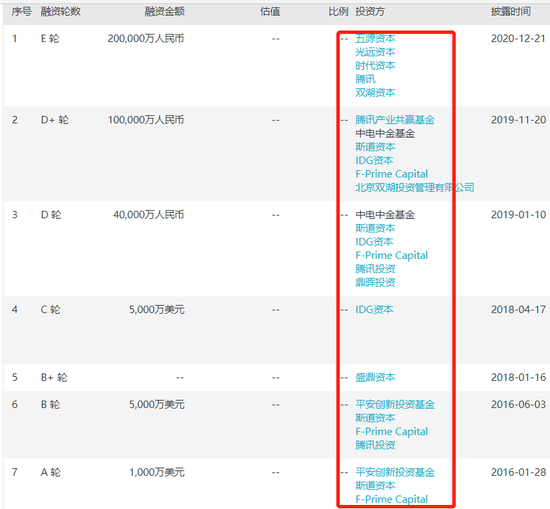Open 斯道资本 link in B轮 row
Image resolution: width=550 pixels, height=509 pixels.
(x=375, y=418)
